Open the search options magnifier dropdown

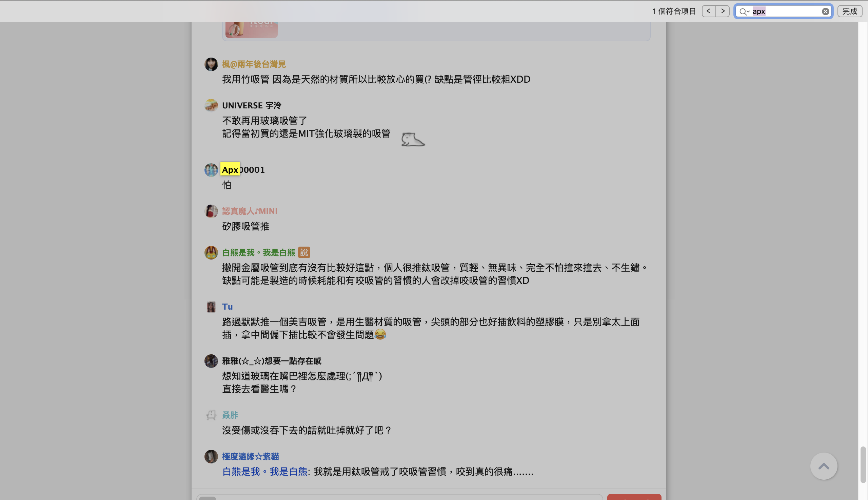(x=744, y=12)
